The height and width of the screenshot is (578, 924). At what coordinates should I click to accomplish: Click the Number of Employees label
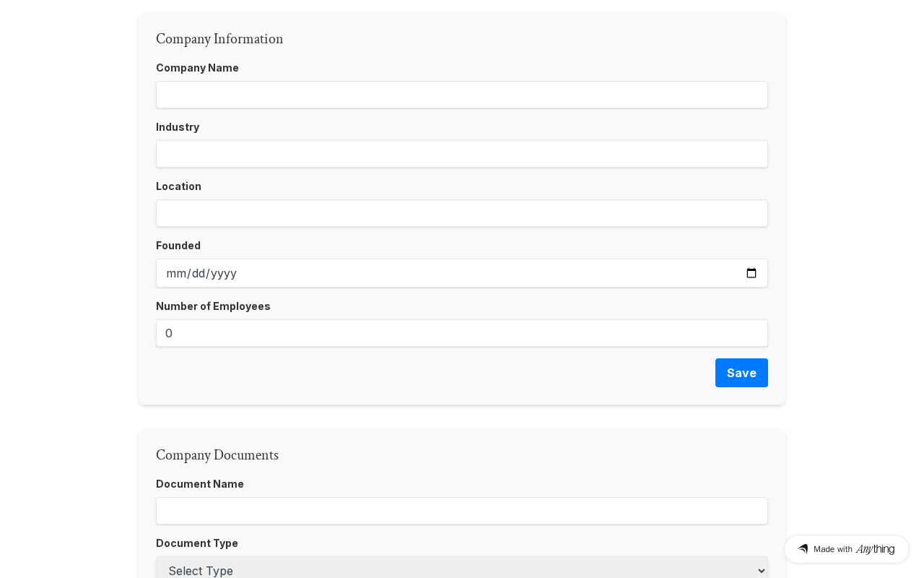213,306
